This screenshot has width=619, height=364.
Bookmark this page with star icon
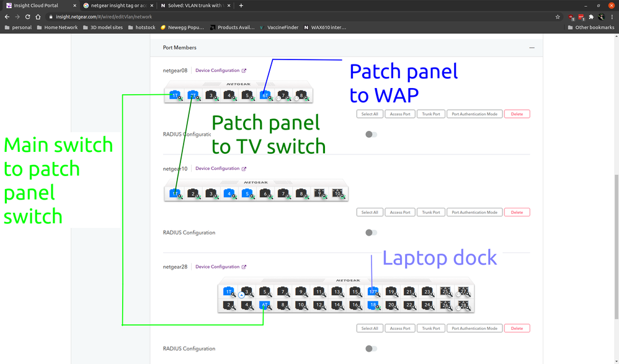tap(558, 17)
